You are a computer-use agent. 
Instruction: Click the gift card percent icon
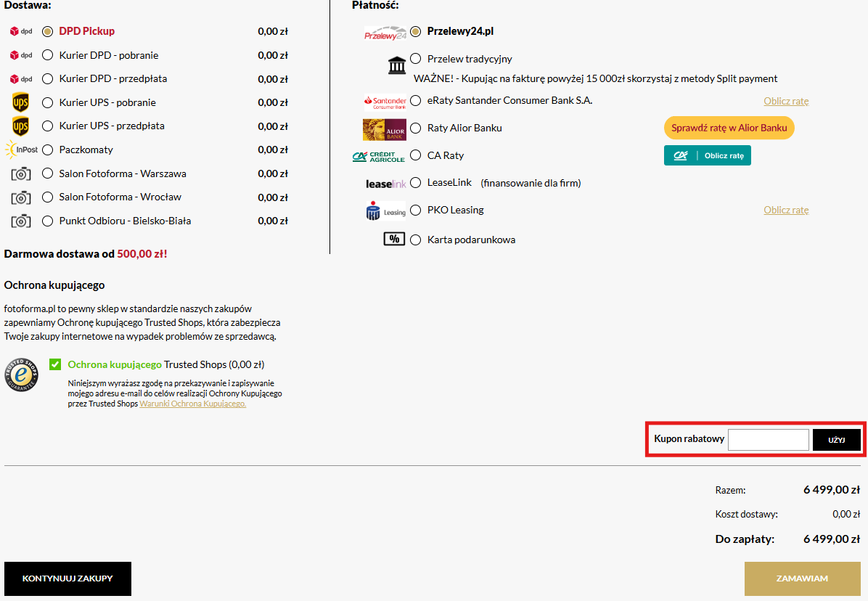[394, 239]
